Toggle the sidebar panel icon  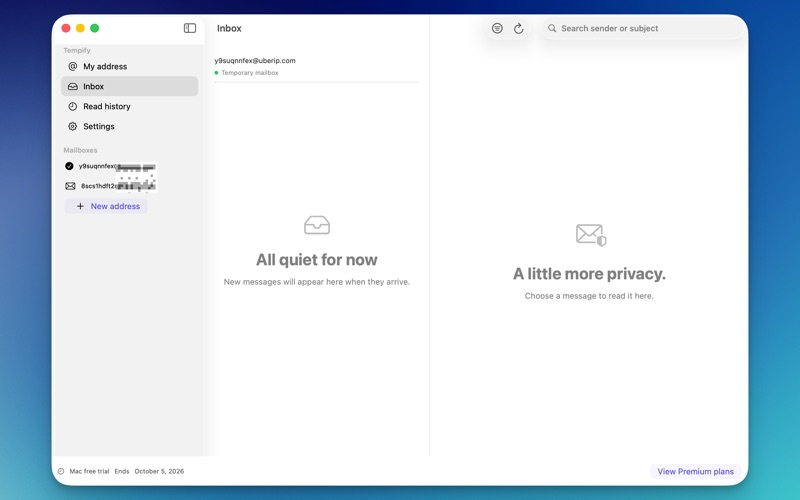[190, 28]
